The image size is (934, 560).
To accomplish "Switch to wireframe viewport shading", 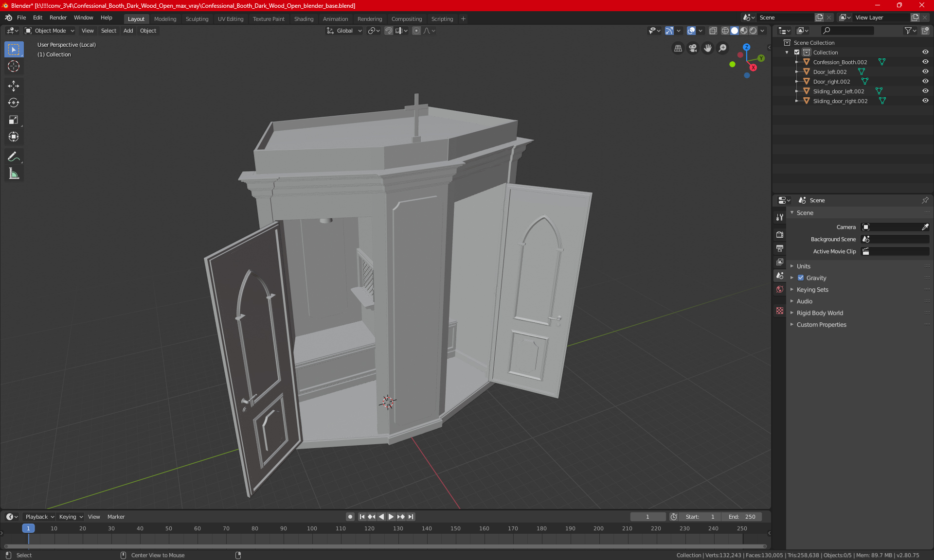I will 725,31.
